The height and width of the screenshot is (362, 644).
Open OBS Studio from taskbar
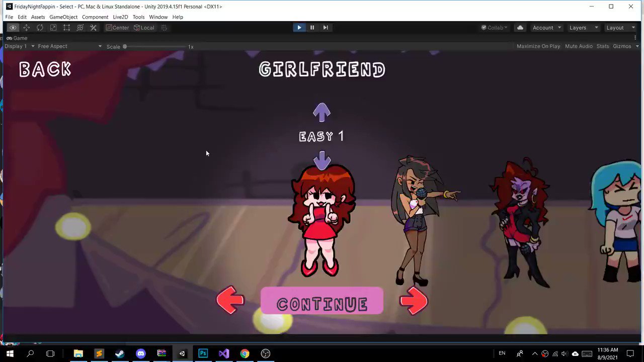(x=266, y=353)
